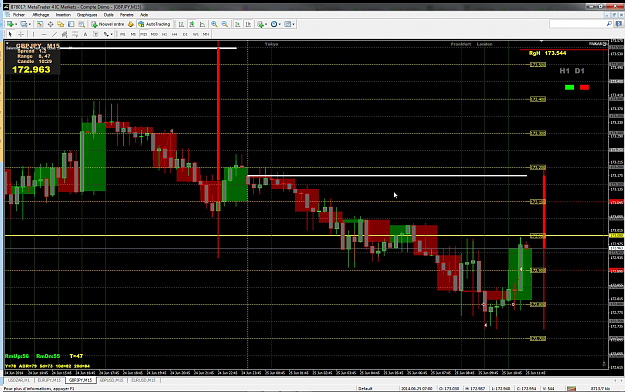Image resolution: width=625 pixels, height=392 pixels.
Task: Open the Data Window crosshair icon
Action: pyautogui.click(x=51, y=24)
